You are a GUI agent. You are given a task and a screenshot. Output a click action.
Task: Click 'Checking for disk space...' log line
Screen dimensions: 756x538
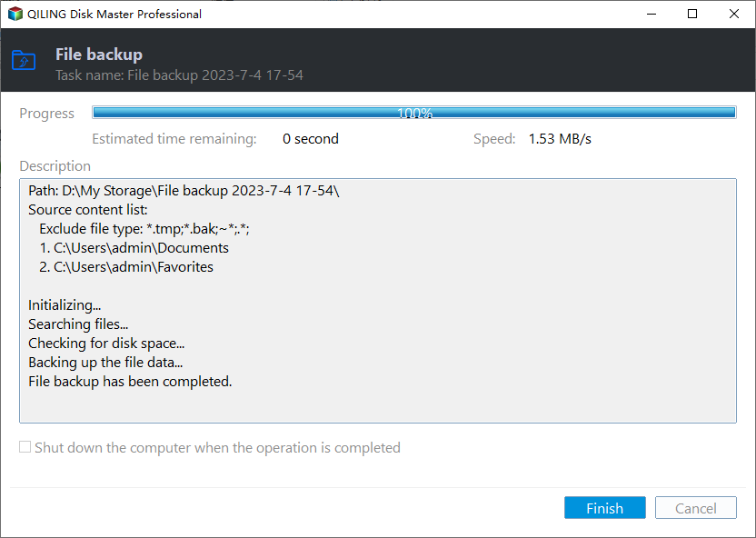106,344
